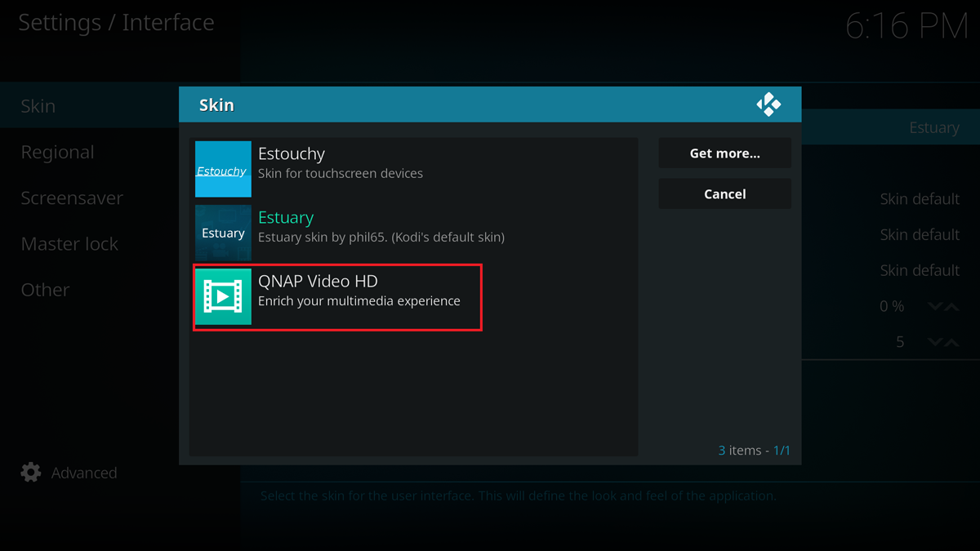Cancel the skin selection dialog
This screenshot has width=980, height=551.
(724, 193)
